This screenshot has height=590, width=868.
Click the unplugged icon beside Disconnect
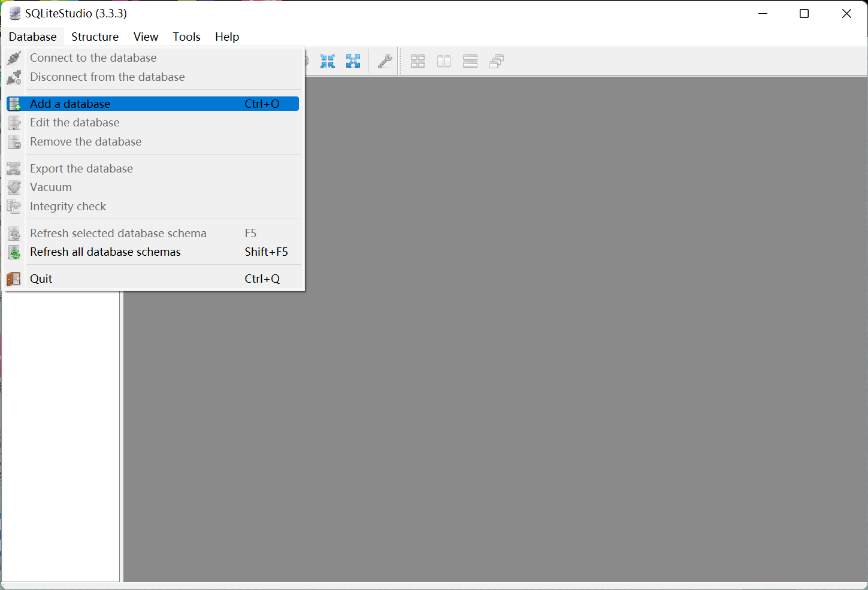[x=14, y=77]
